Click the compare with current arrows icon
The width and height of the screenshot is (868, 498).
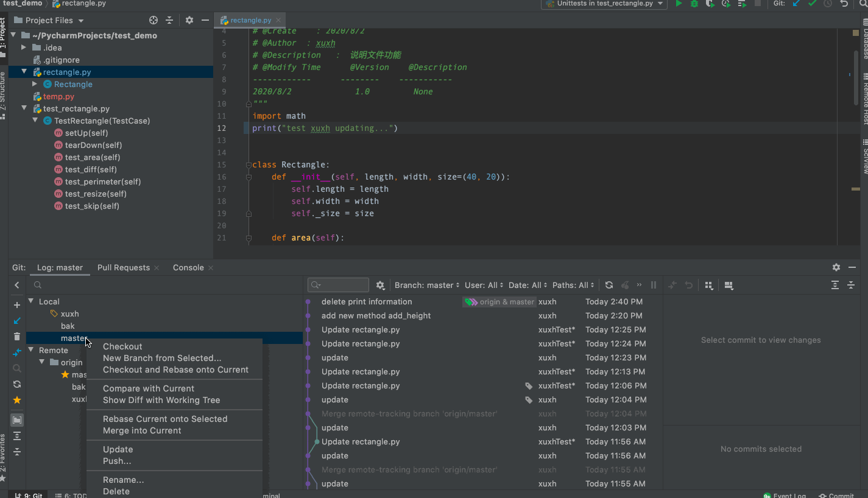point(17,352)
